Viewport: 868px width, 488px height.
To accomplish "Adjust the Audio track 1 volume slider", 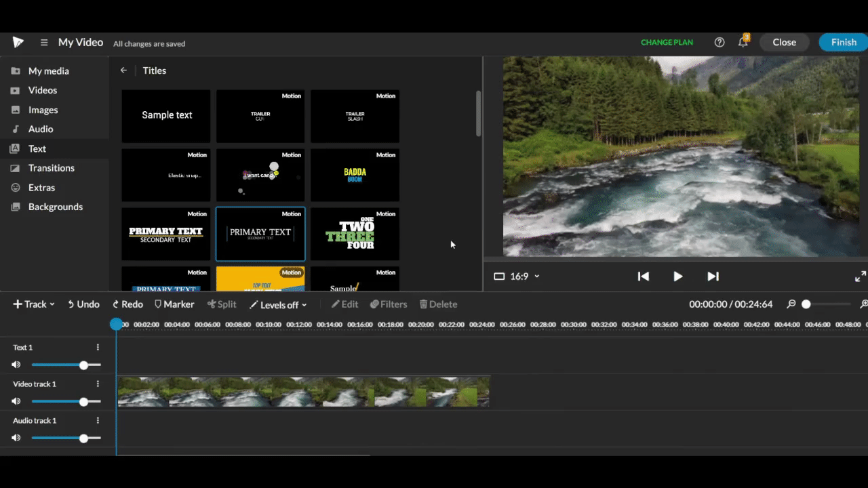I will 66,438.
